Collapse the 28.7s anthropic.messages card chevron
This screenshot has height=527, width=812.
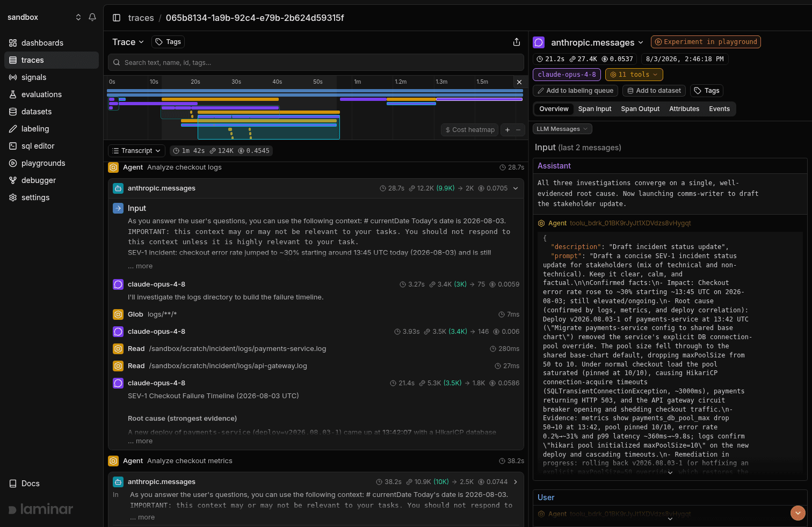pos(516,188)
